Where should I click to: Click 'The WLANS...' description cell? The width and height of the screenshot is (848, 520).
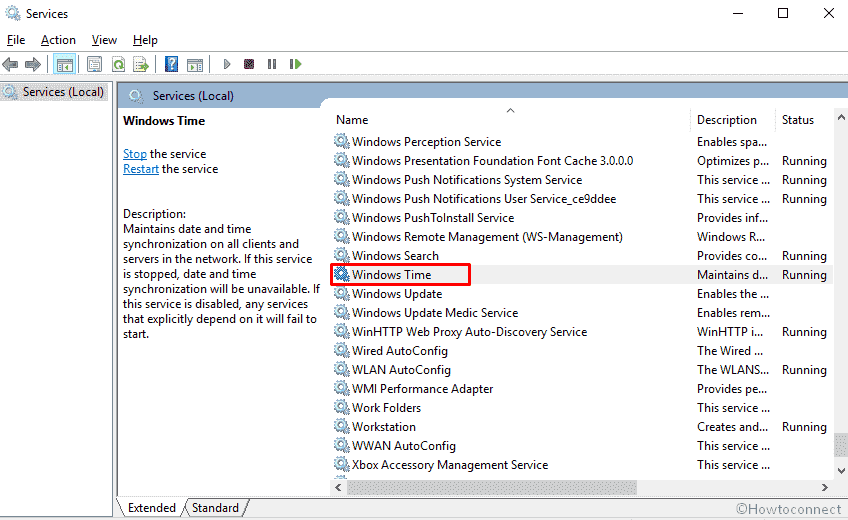click(733, 370)
